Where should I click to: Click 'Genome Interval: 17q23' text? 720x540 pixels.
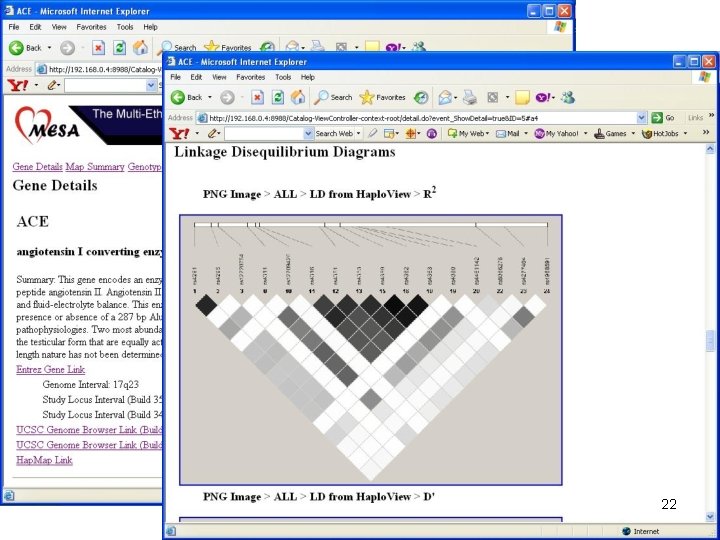point(90,384)
